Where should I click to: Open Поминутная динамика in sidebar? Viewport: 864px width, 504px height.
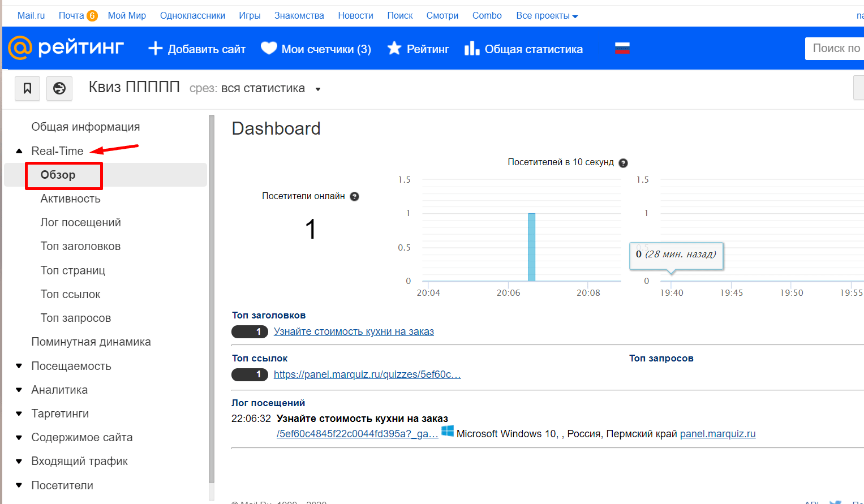[x=91, y=342]
